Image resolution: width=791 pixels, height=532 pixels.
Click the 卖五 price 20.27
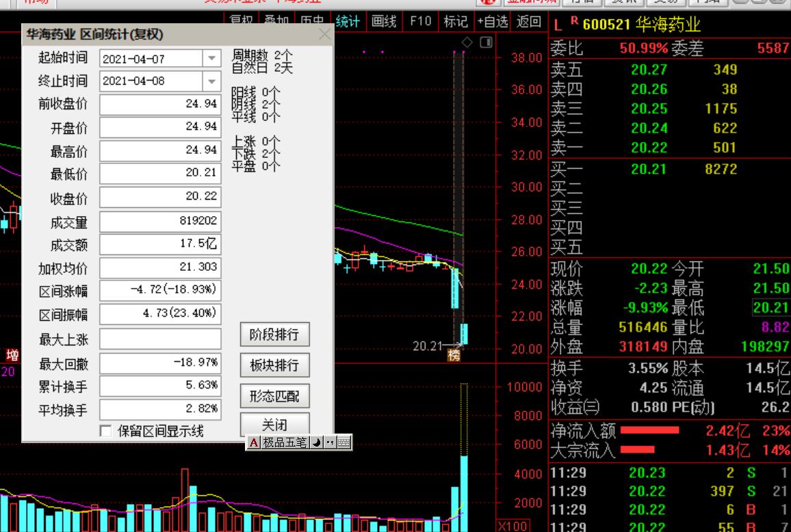[x=649, y=70]
